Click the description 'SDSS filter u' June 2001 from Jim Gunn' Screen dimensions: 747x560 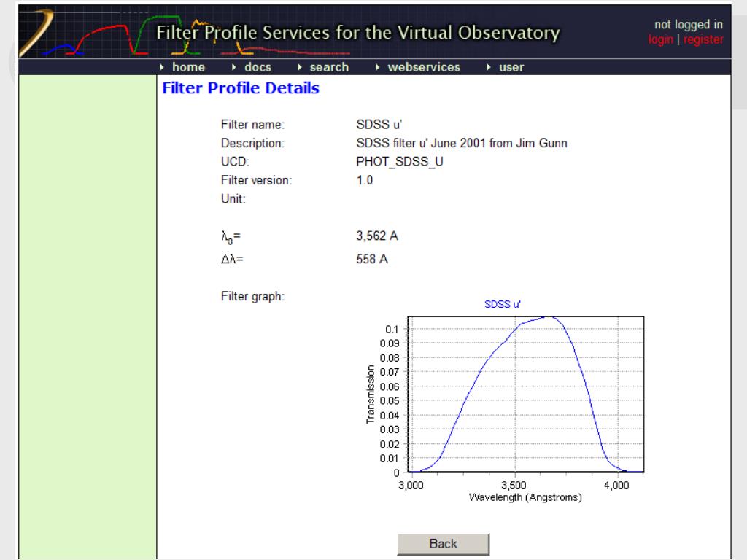[462, 144]
